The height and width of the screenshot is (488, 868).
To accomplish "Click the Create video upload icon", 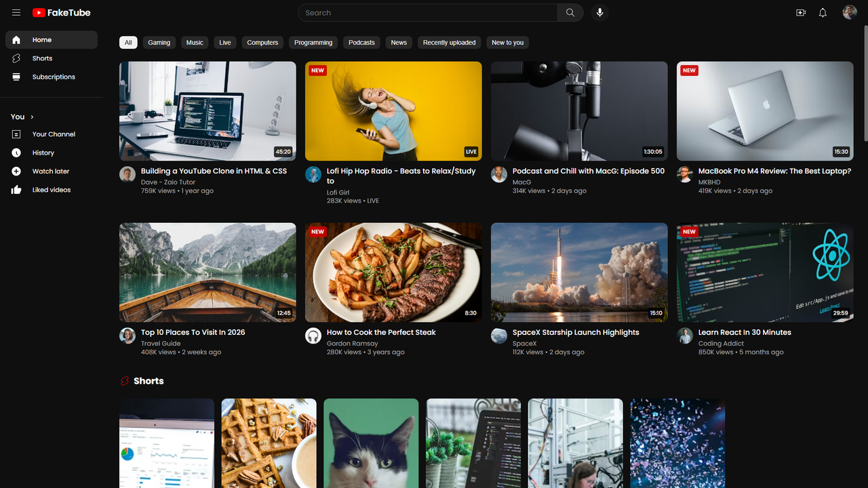I will [x=801, y=12].
